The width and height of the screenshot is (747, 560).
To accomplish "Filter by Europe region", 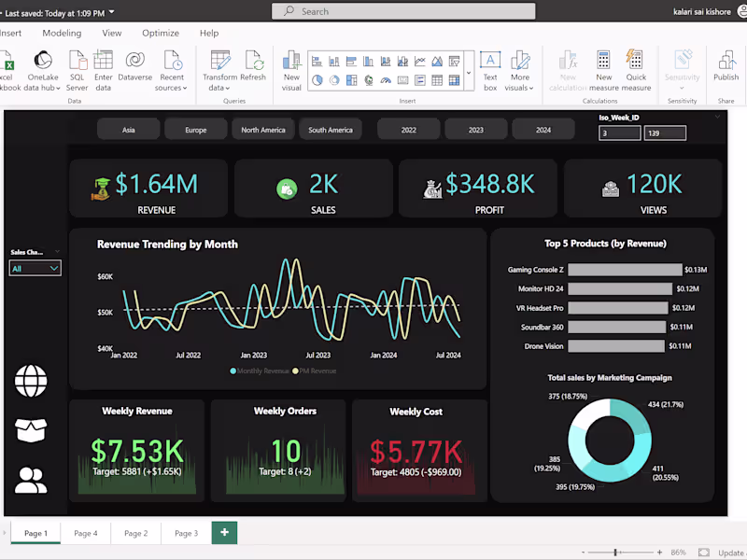I will click(196, 130).
